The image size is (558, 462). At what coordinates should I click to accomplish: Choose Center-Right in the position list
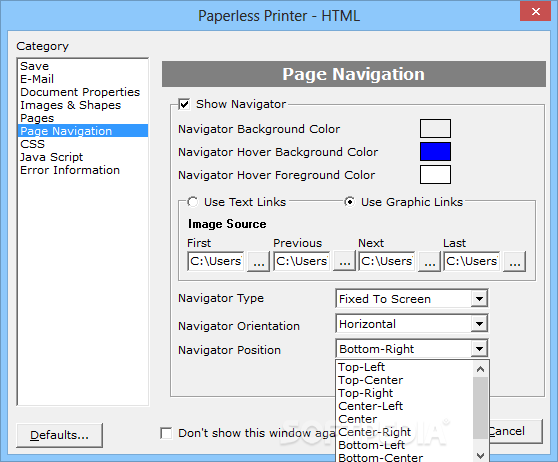tap(405, 432)
